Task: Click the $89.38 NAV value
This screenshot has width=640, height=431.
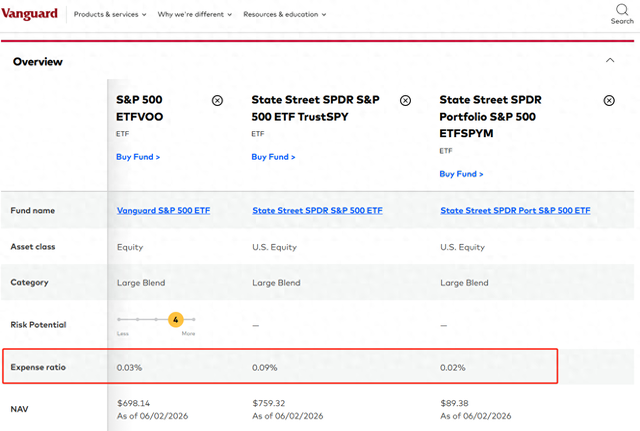Action: [454, 403]
